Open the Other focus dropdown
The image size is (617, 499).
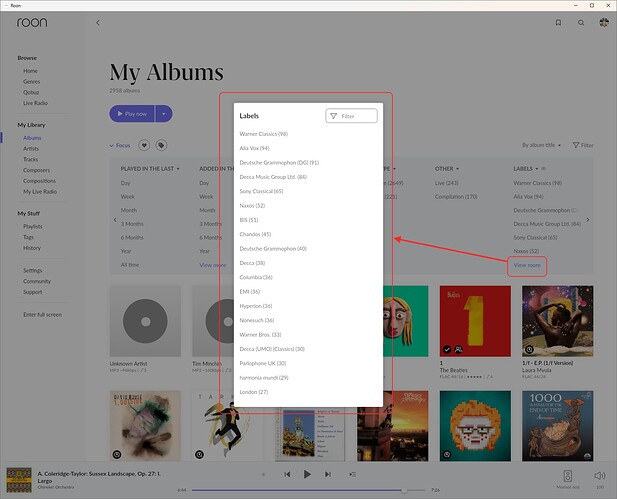point(447,168)
